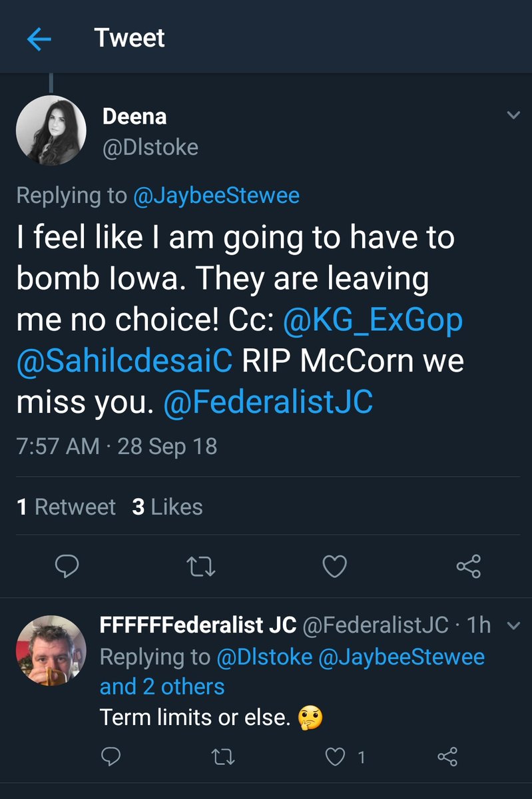Reply to FederalistJC's comment
The width and height of the screenshot is (532, 799).
[111, 756]
